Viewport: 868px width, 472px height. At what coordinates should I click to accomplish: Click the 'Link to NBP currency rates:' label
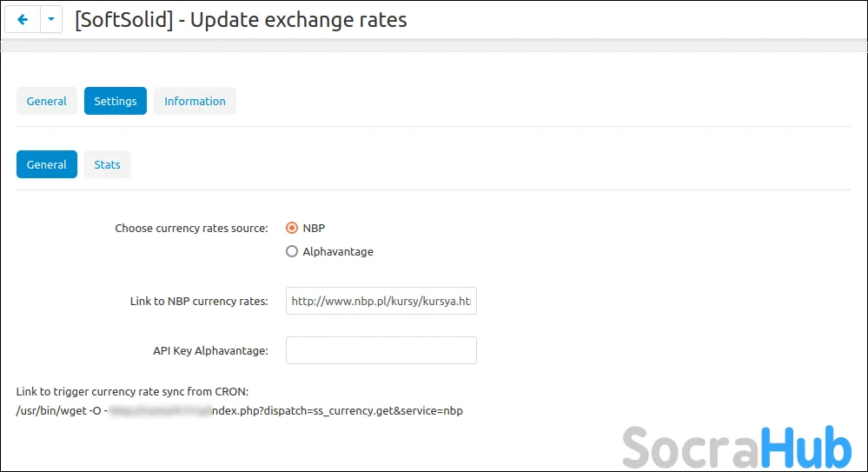click(x=199, y=302)
